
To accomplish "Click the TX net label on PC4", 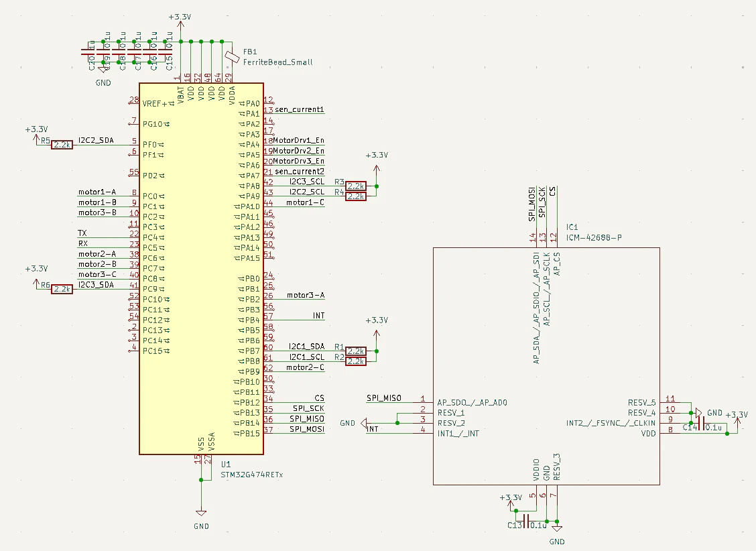I will (x=82, y=233).
